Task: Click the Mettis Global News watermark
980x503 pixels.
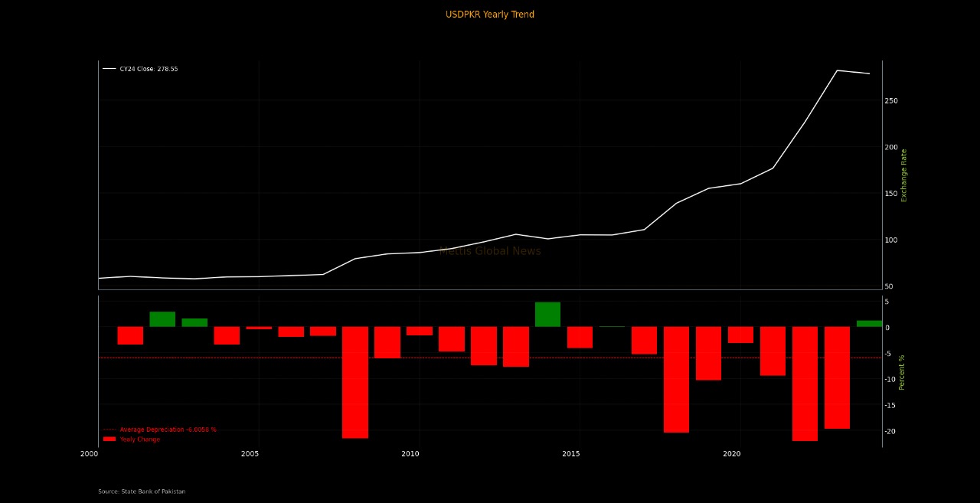Action: coord(490,251)
